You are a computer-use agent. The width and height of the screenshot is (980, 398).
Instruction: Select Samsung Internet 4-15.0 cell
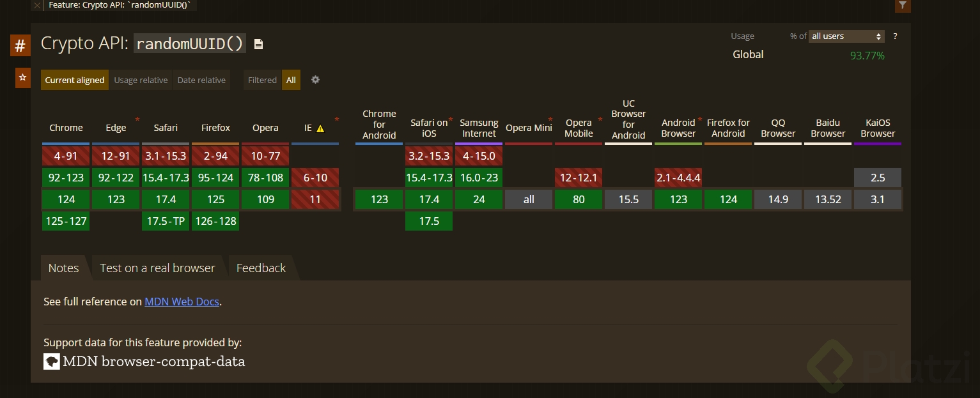[x=479, y=156]
